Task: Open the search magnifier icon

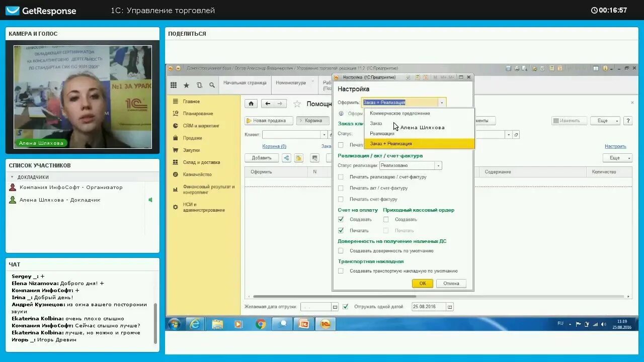Action: 212,85
